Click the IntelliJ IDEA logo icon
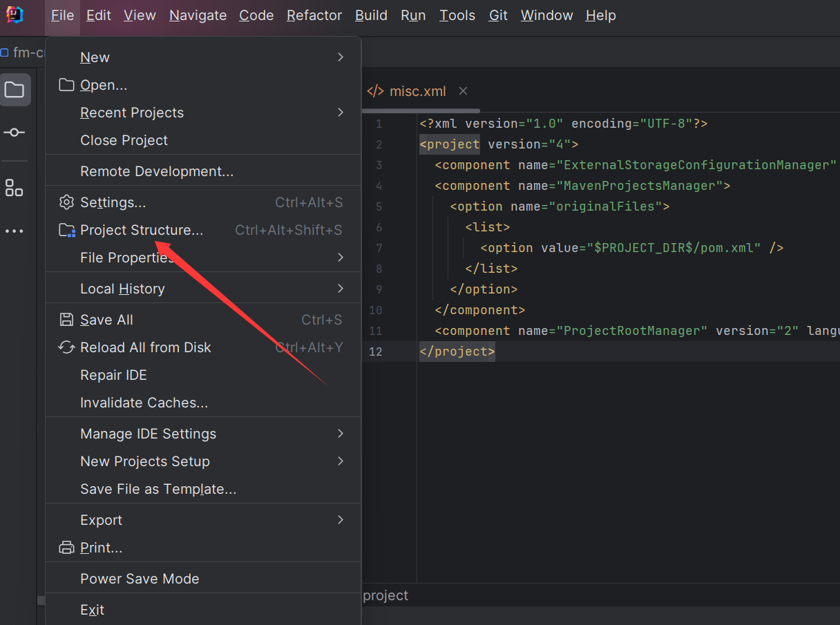This screenshot has height=625, width=840. coord(15,15)
